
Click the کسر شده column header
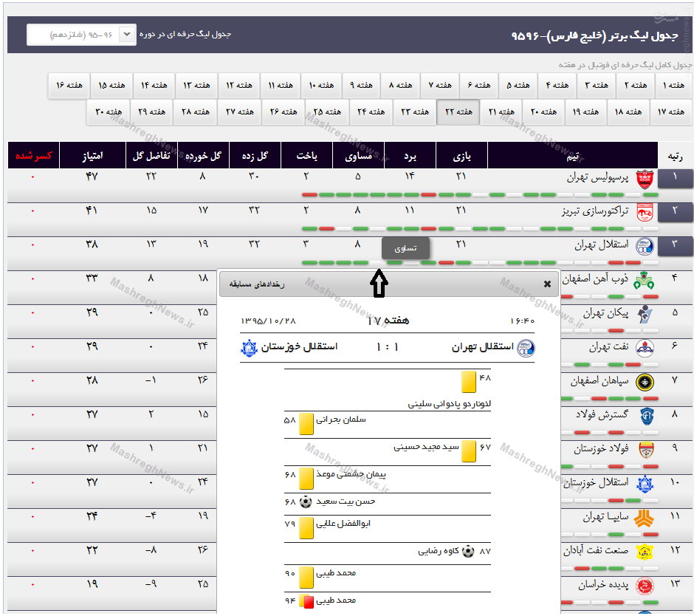click(x=33, y=155)
